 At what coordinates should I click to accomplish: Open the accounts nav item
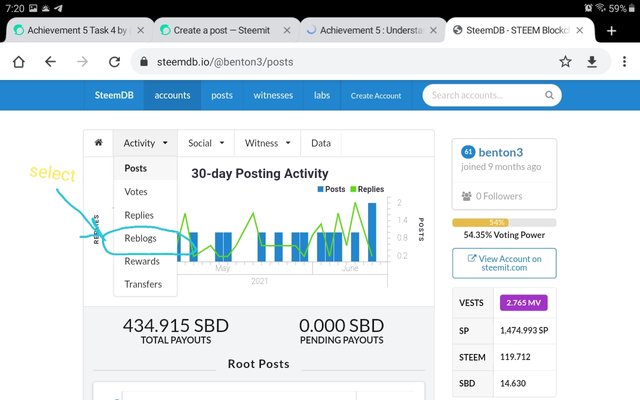point(172,95)
